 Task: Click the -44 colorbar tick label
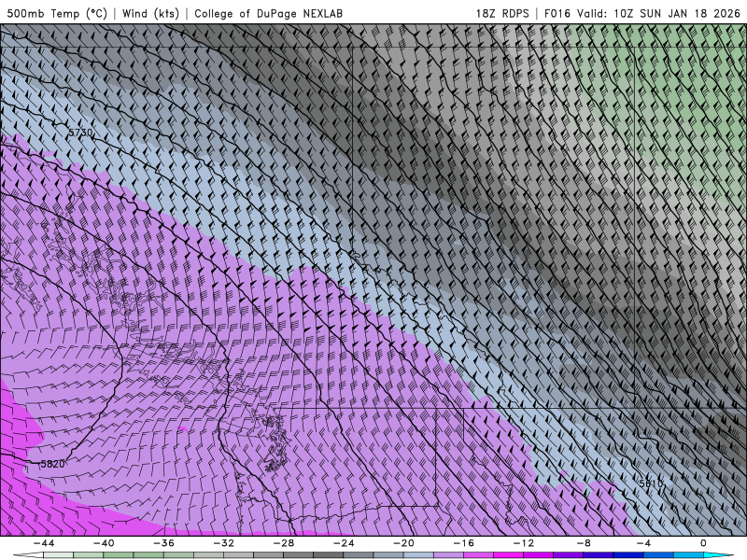click(44, 543)
